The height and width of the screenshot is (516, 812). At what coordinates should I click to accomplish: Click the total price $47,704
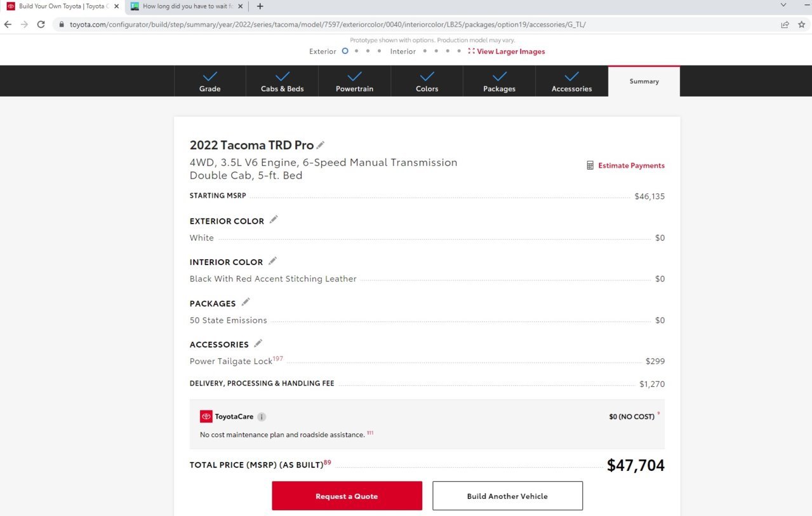(x=636, y=465)
